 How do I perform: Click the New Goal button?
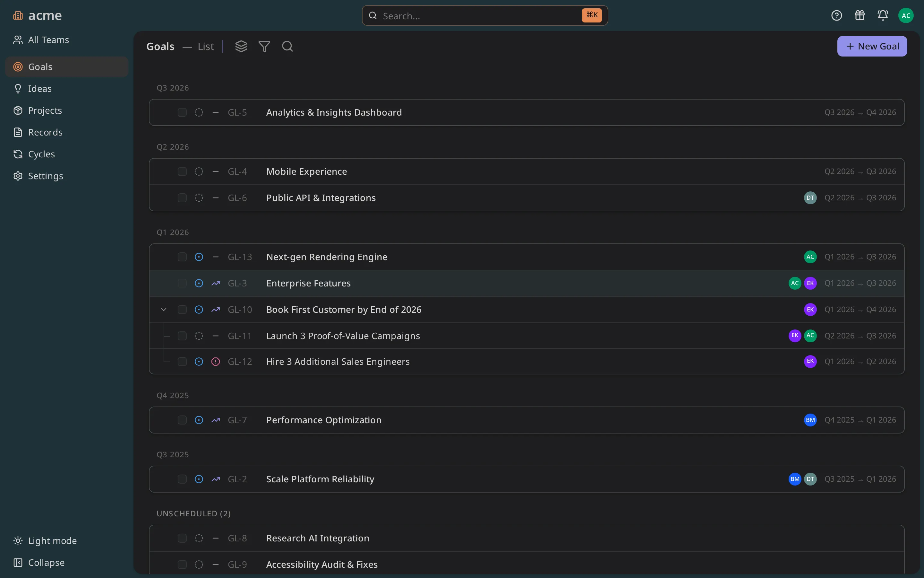coord(872,46)
